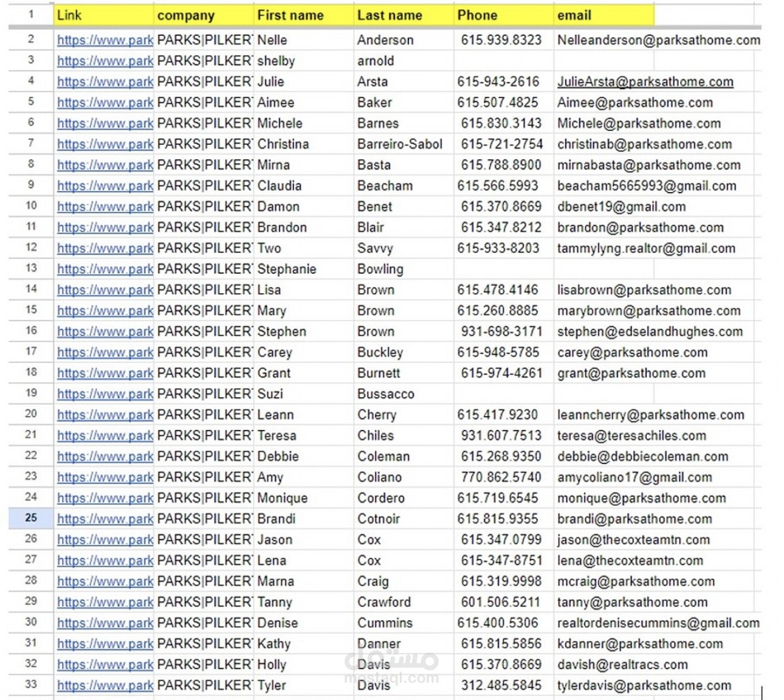Viewport: 784px width, 700px height.
Task: Click the email Aimee@parksathome.com
Action: [635, 103]
